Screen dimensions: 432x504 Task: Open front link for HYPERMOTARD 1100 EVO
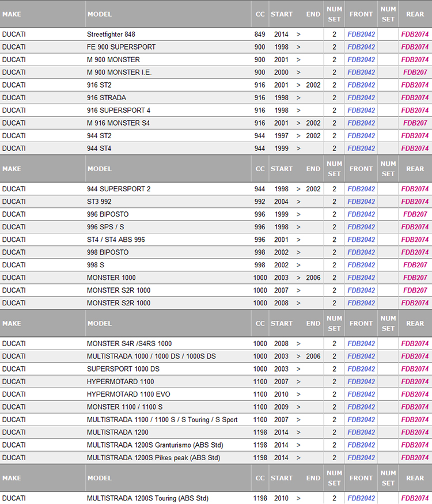click(361, 395)
